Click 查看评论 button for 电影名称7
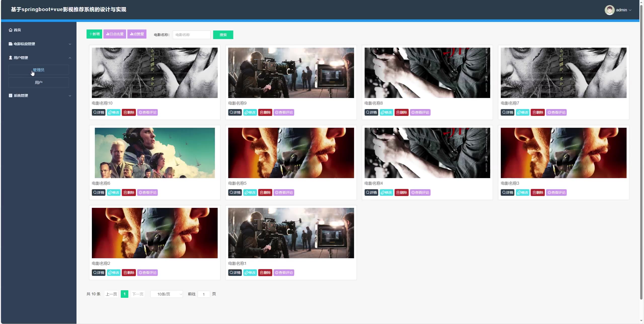Screen dimensions: 644x324 click(556, 112)
